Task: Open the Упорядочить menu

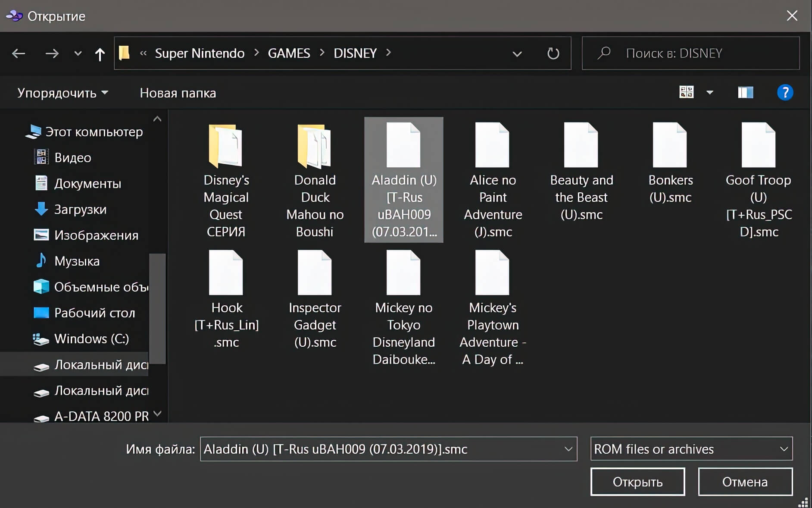Action: tap(63, 93)
